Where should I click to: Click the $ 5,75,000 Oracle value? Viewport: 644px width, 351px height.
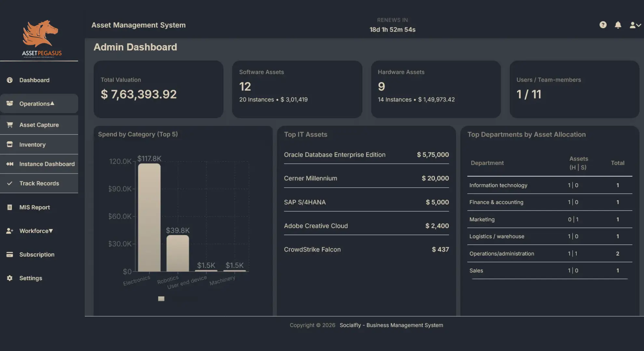click(433, 155)
